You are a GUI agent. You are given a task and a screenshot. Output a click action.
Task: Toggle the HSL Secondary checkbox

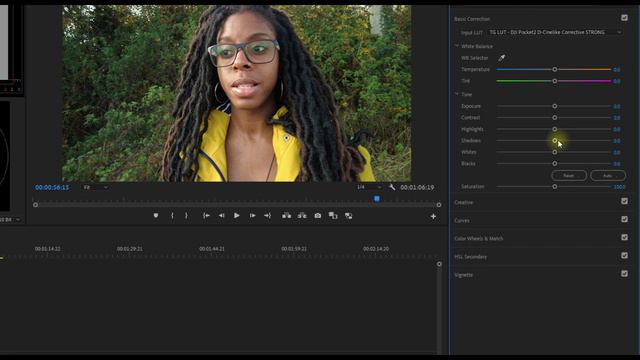click(x=624, y=256)
